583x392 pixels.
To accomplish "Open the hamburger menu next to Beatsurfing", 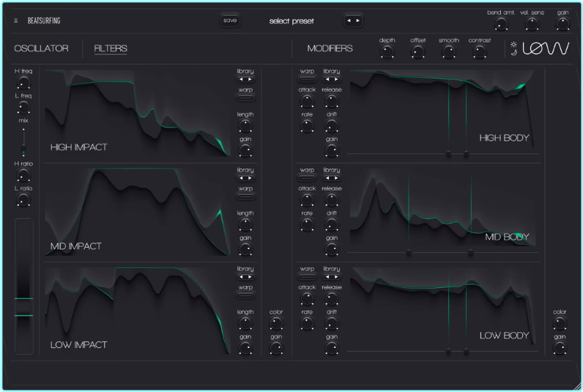I will (15, 21).
